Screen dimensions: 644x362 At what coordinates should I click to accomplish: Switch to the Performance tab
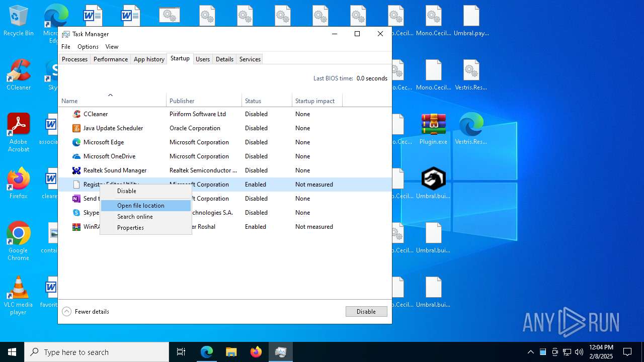pyautogui.click(x=111, y=59)
